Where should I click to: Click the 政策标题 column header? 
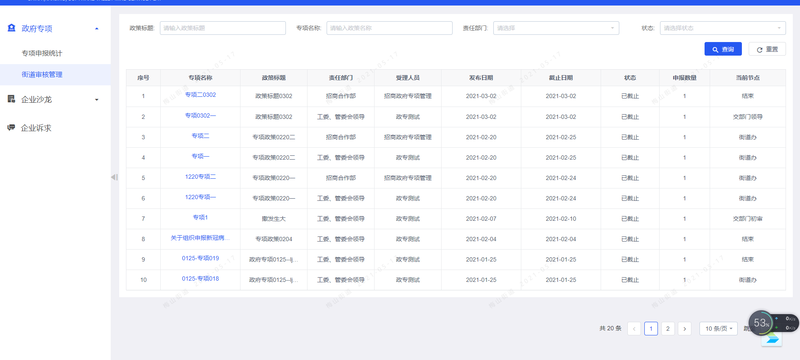point(274,78)
